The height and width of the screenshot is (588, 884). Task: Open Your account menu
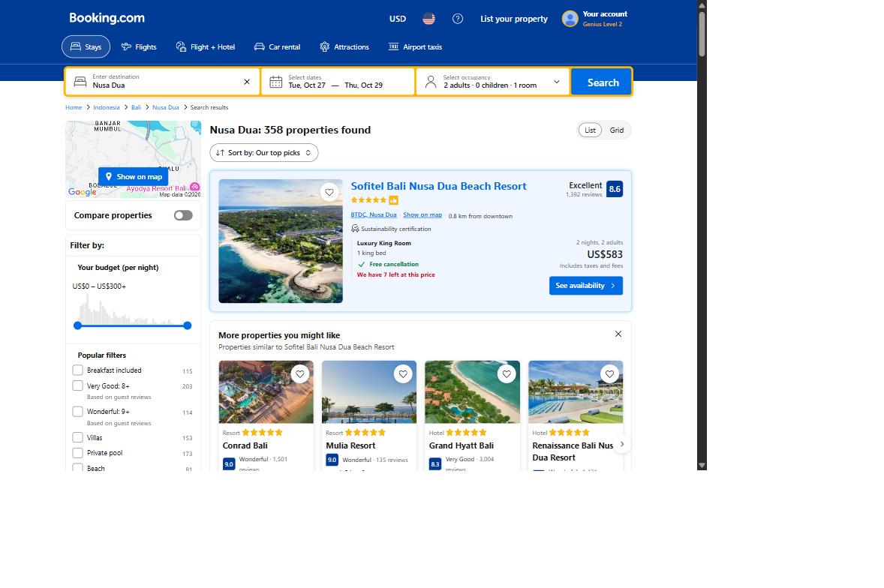point(595,19)
